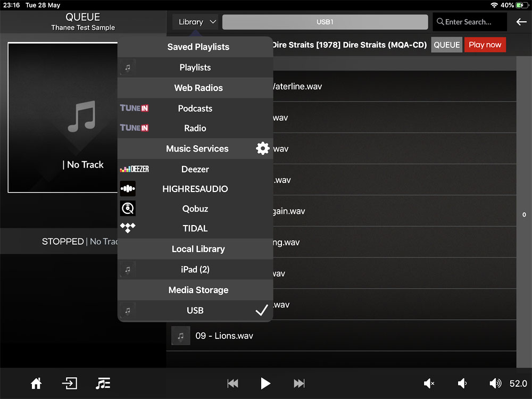Select Qobuz music service
This screenshot has width=532, height=399.
point(195,209)
